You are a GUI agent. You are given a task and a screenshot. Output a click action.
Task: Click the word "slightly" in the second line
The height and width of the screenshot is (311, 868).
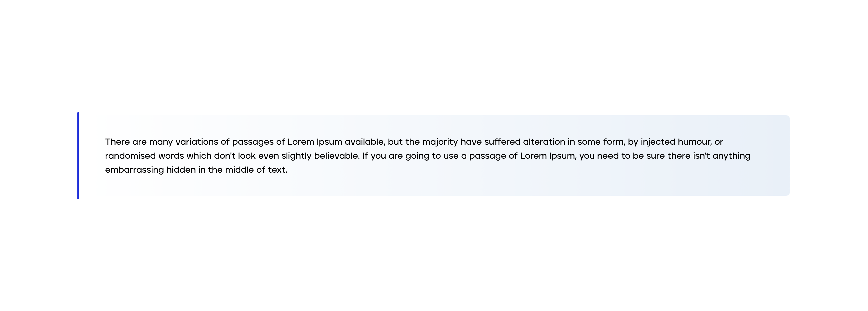[x=296, y=156]
